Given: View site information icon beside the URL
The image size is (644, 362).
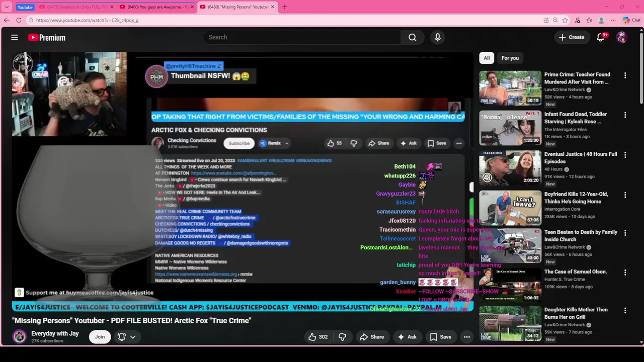Looking at the screenshot, I should click(x=31, y=20).
